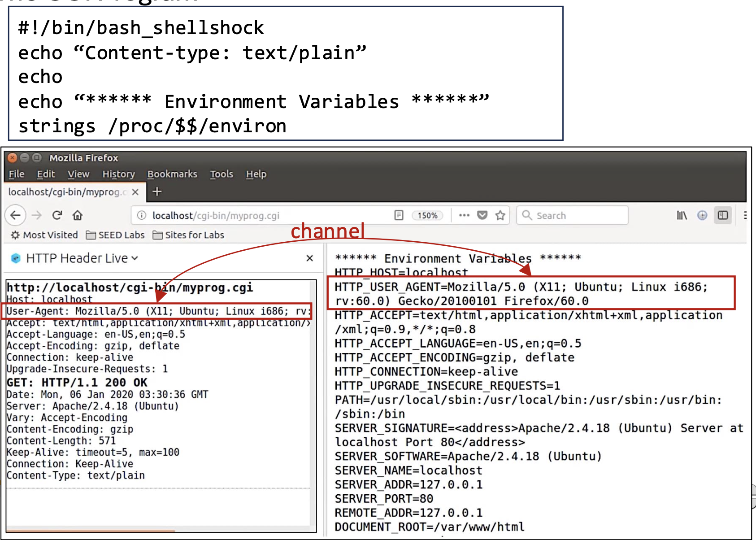Screen dimensions: 756x540
Task: Click Keep-Alive: timeout=5, max=100 line
Action: tap(93, 452)
